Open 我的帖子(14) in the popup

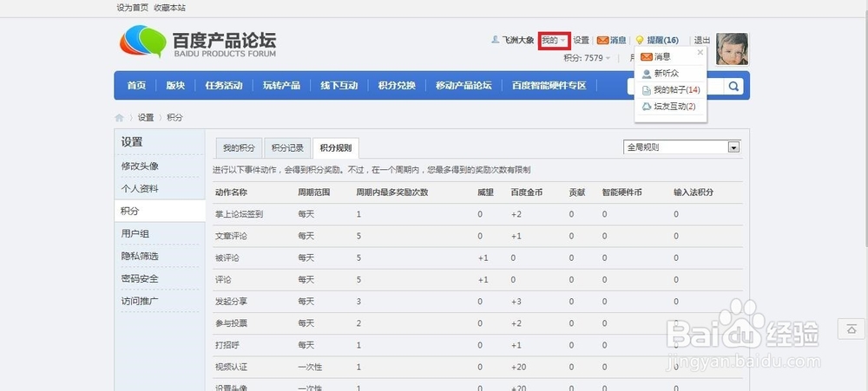click(x=671, y=90)
